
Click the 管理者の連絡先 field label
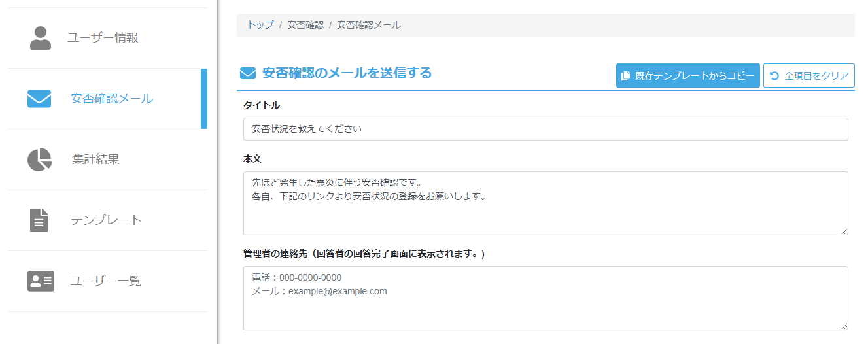click(364, 253)
